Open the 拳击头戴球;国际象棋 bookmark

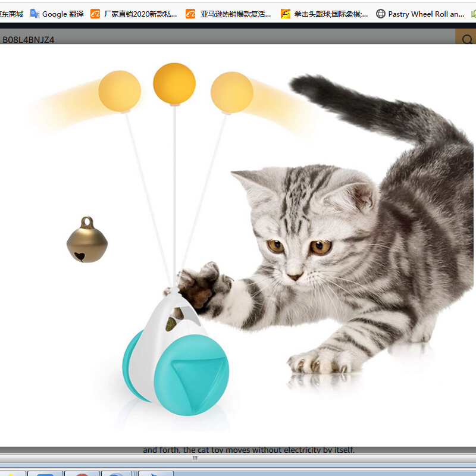click(324, 14)
